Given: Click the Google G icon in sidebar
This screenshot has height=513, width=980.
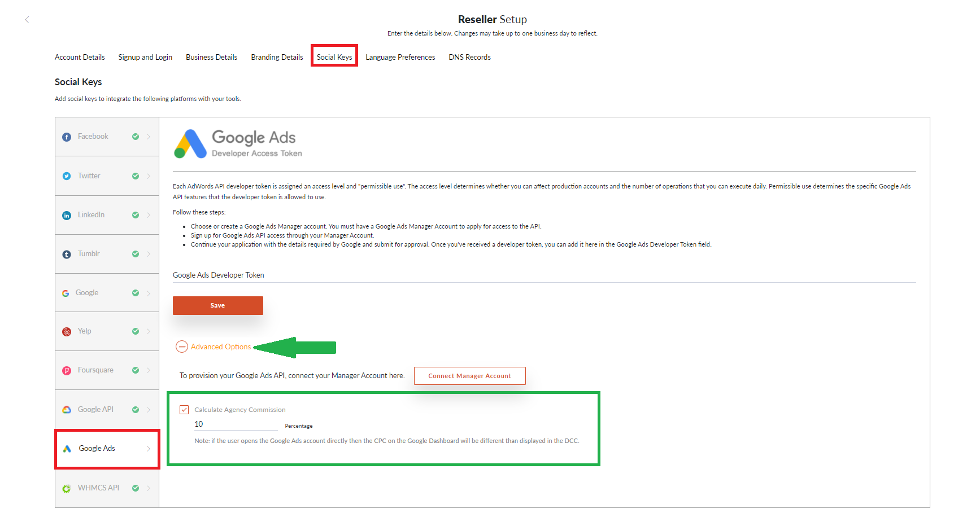Looking at the screenshot, I should (x=66, y=293).
